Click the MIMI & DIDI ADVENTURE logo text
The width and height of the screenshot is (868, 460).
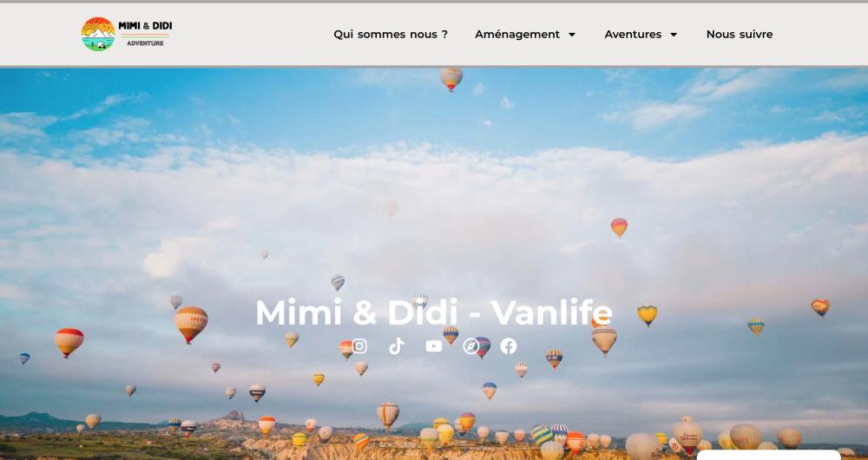pyautogui.click(x=145, y=33)
